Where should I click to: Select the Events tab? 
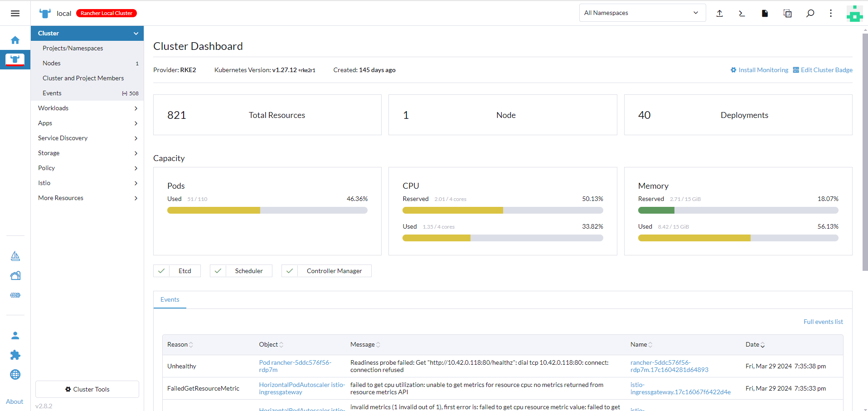coord(170,299)
